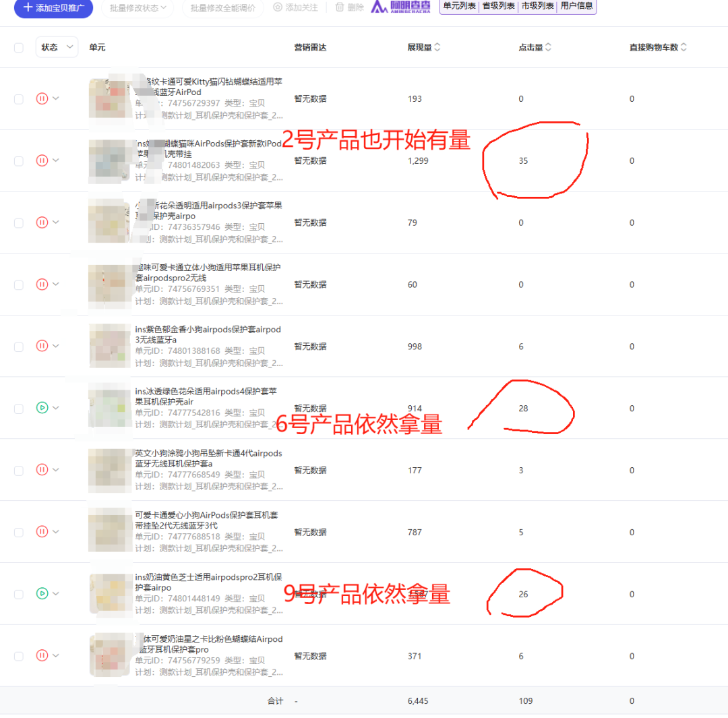Image resolution: width=728 pixels, height=718 pixels.
Task: Click the paused status icon for unit 74801482063
Action: click(x=42, y=160)
